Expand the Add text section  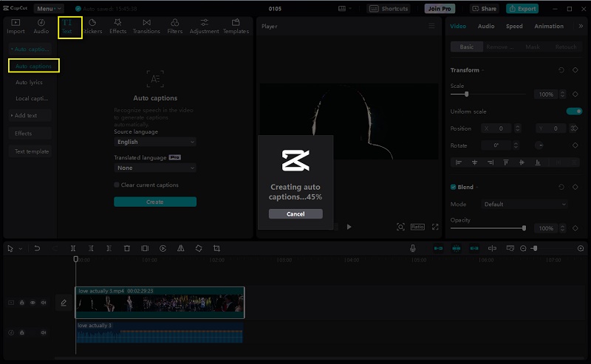(30, 115)
